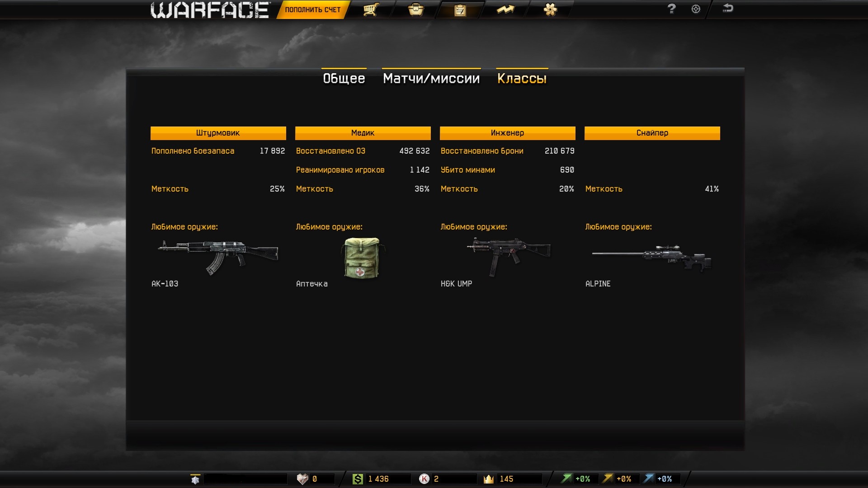The height and width of the screenshot is (488, 868).
Task: Click the sniper Меткость 41% value
Action: 712,189
